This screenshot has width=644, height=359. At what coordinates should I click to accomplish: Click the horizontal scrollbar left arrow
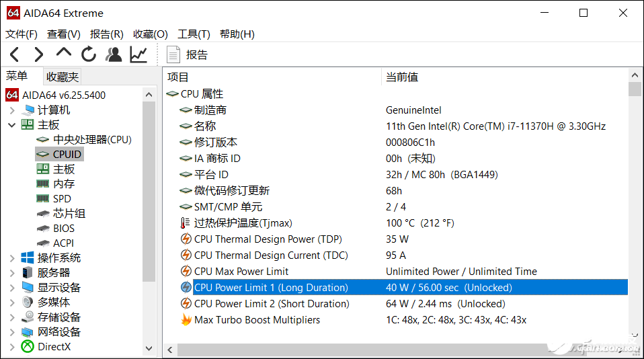point(170,350)
